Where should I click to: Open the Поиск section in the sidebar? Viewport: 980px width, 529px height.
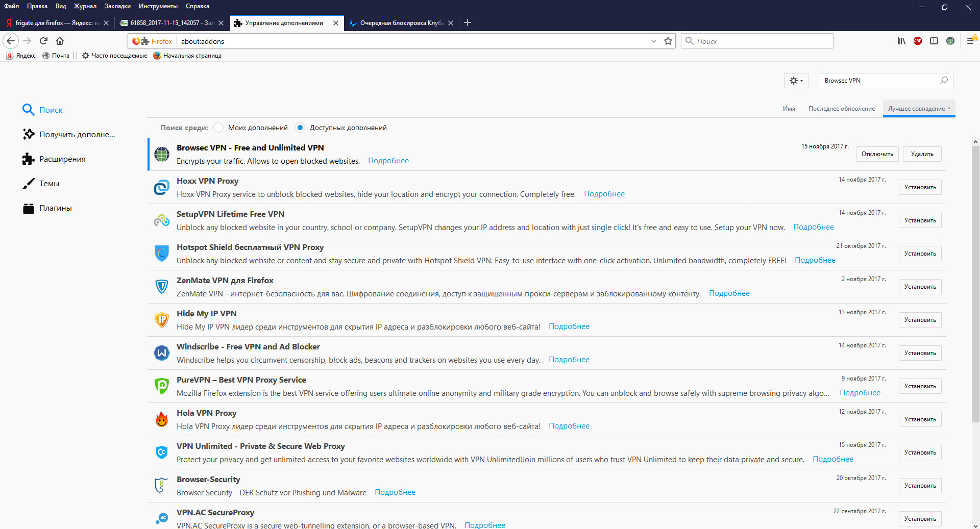tap(43, 110)
